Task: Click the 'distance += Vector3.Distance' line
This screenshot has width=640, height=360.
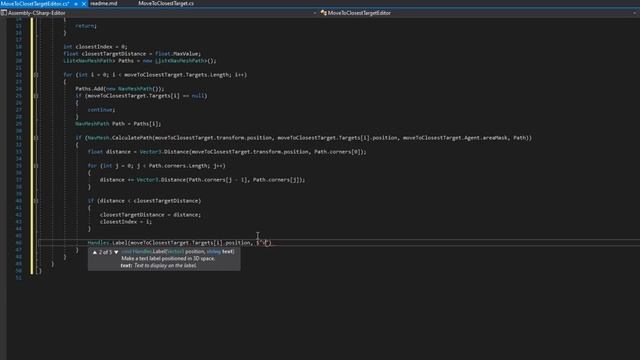Action: pyautogui.click(x=202, y=180)
